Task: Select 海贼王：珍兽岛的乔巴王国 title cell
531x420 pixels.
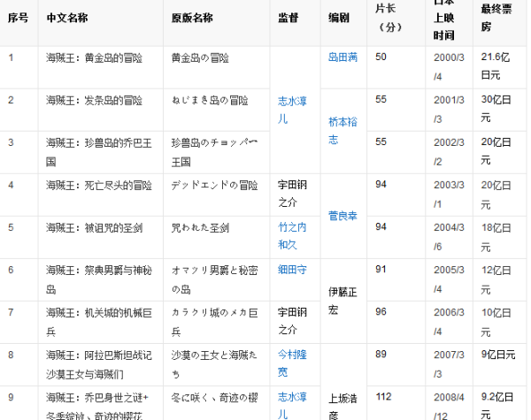Action: (x=99, y=152)
